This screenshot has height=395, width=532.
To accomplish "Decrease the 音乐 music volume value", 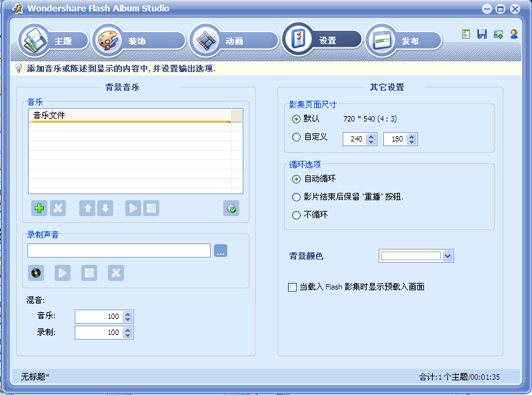I will (127, 320).
